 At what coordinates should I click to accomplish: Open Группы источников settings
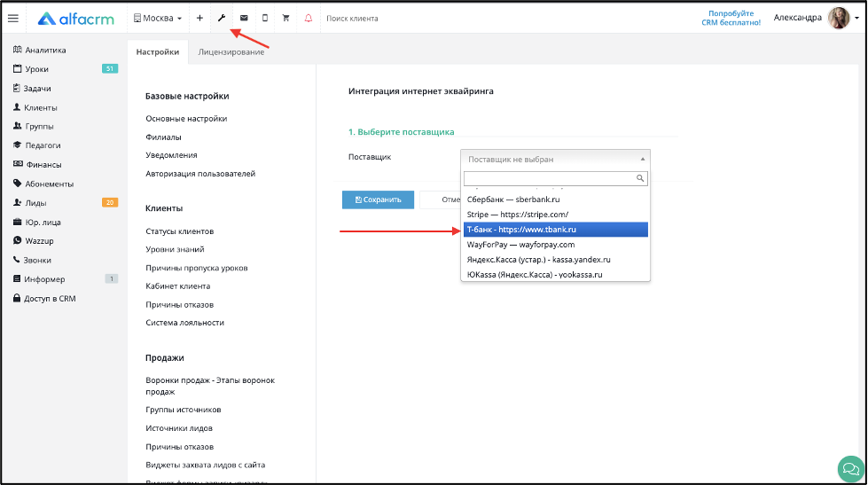coord(184,410)
